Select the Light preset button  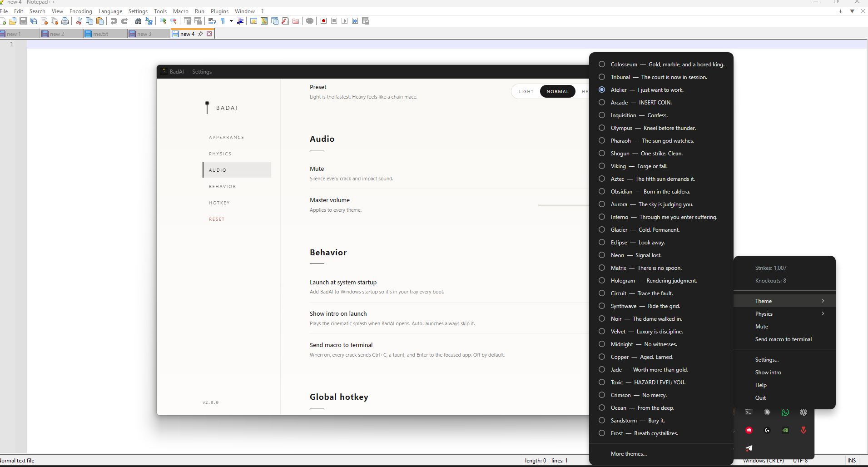526,91
